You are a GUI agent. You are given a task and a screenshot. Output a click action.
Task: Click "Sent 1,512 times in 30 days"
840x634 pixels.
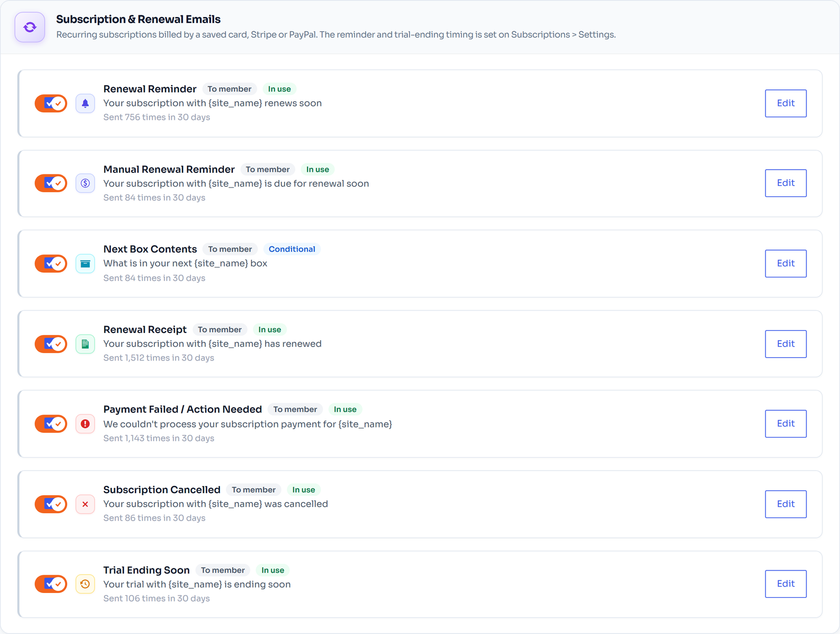point(159,358)
